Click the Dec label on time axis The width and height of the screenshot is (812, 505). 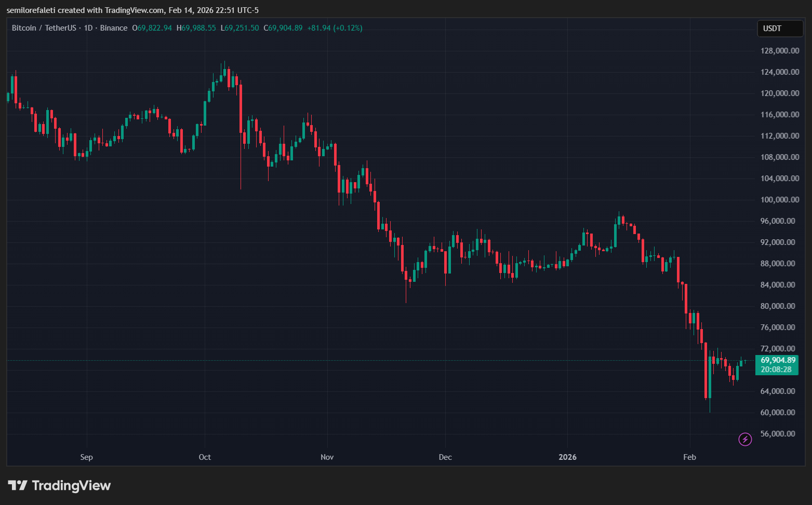pyautogui.click(x=445, y=457)
